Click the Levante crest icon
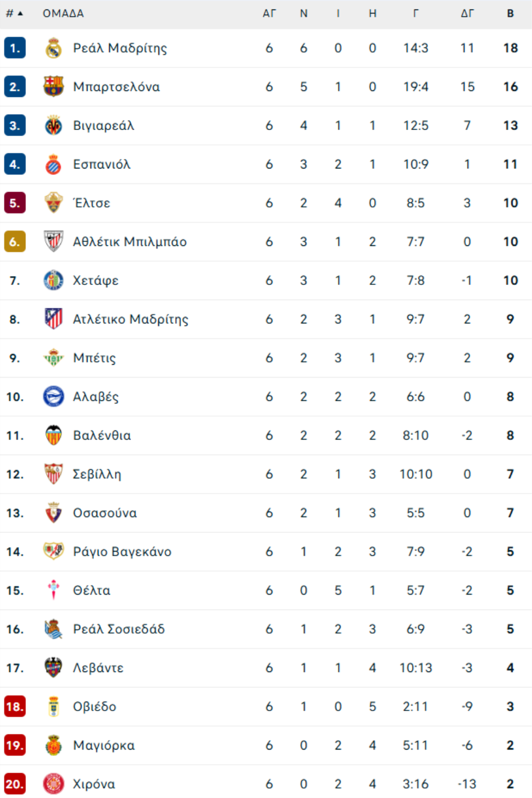The height and width of the screenshot is (798, 532). (54, 668)
